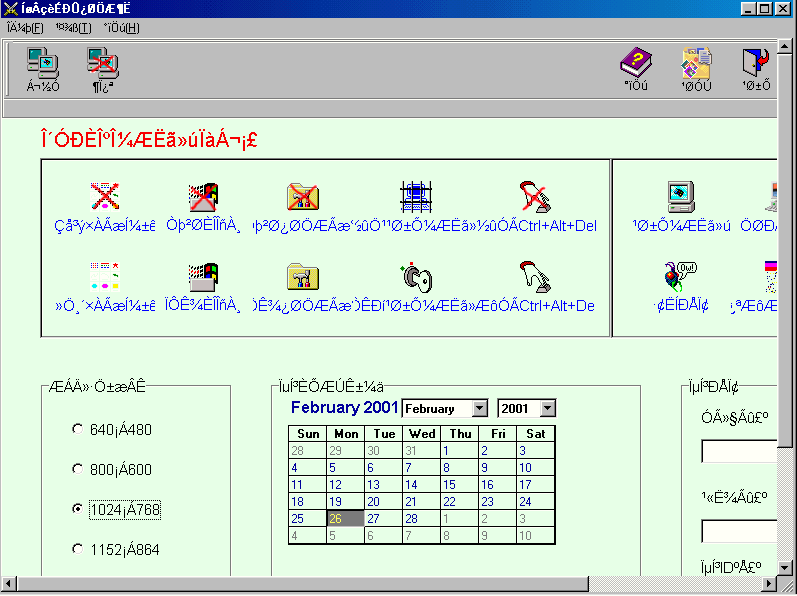This screenshot has height=596, width=797.
Task: Click the first text field on right panel
Action: pyautogui.click(x=739, y=452)
